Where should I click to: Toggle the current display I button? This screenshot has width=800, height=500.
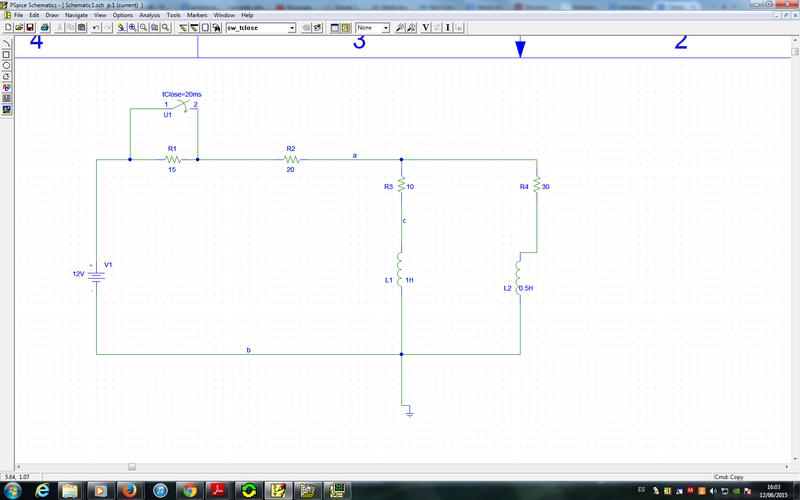tap(447, 27)
